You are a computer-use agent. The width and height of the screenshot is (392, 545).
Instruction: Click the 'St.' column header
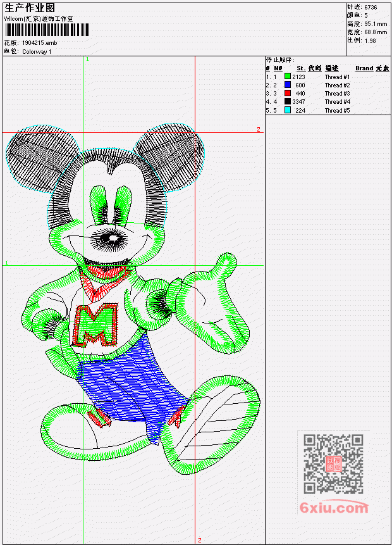click(x=301, y=68)
